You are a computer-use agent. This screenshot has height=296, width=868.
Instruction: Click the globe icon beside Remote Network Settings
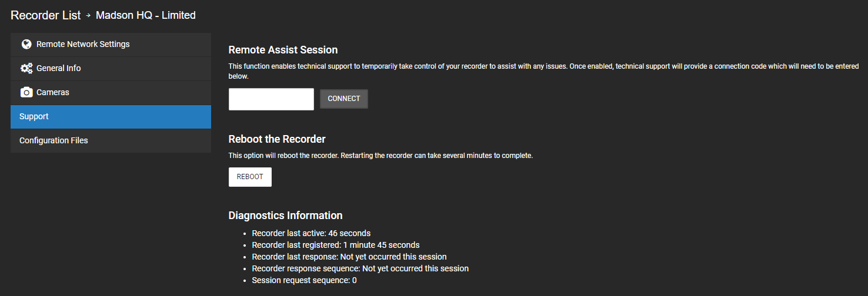[x=26, y=44]
